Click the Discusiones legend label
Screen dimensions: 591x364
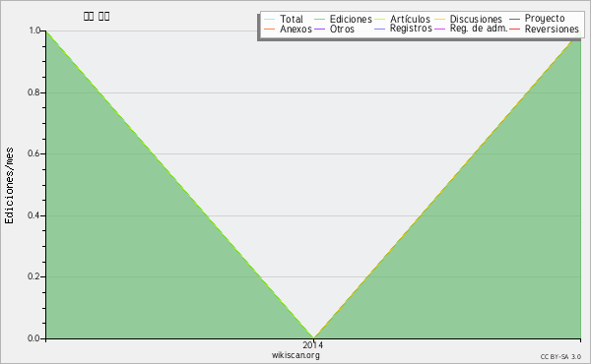476,19
